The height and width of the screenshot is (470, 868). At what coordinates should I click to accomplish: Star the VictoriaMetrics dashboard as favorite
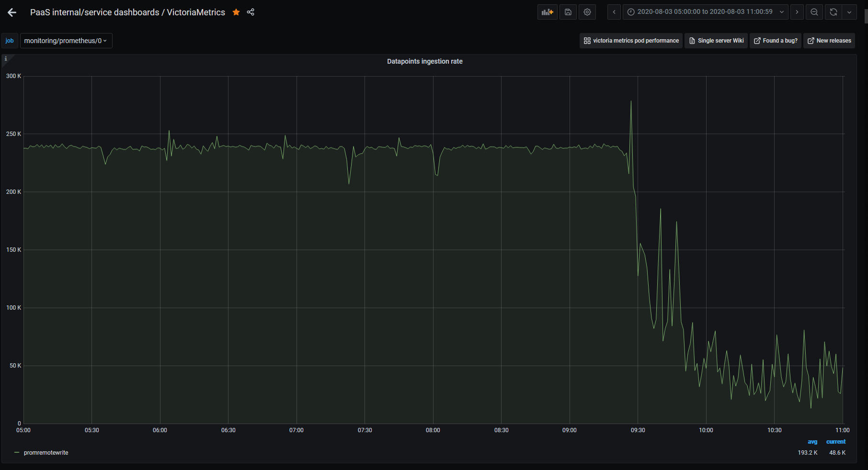pos(236,12)
